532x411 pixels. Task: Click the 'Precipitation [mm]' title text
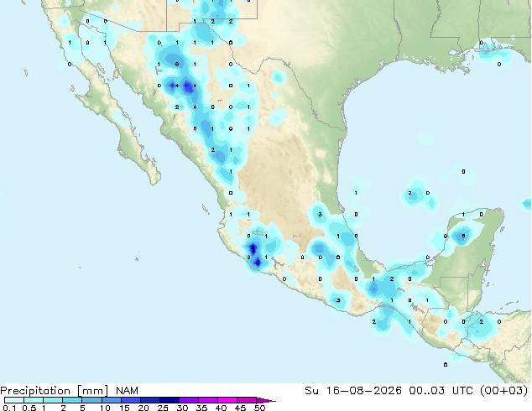click(x=55, y=391)
